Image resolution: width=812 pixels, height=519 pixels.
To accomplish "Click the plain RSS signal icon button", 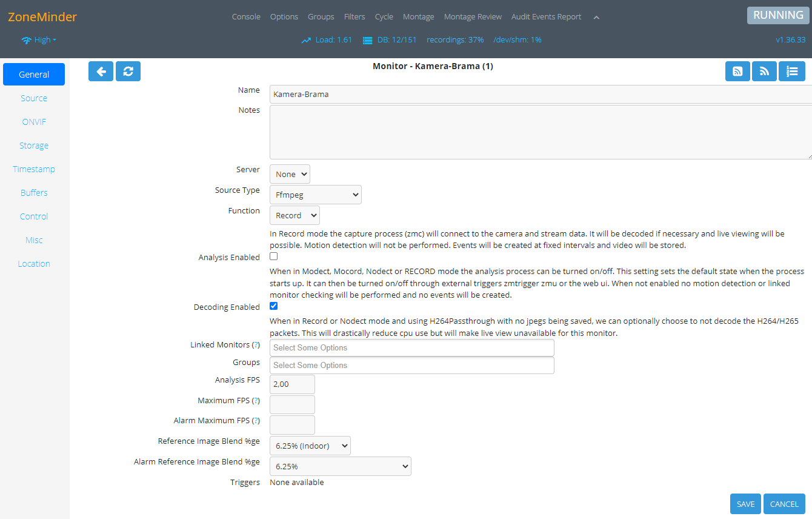I will [764, 71].
